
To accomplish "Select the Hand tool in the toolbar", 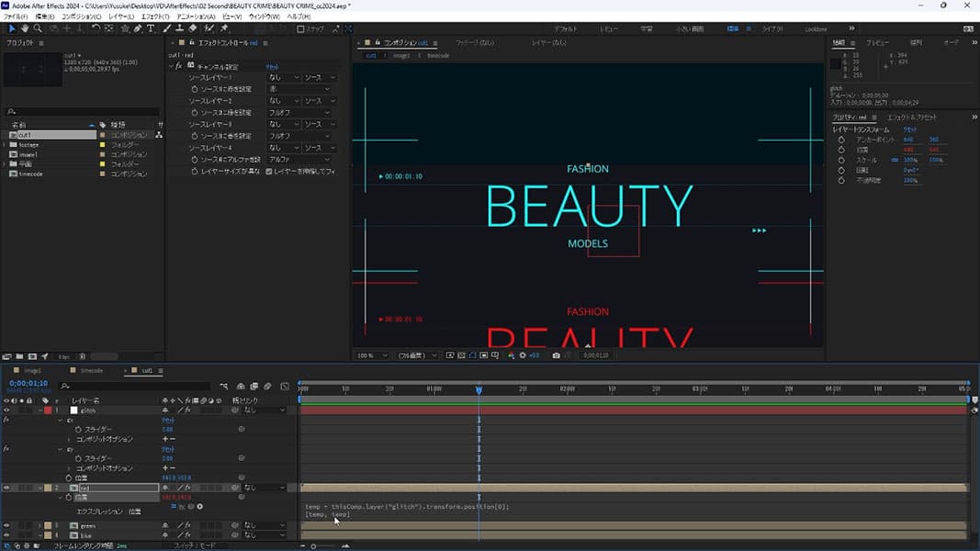I will (25, 28).
